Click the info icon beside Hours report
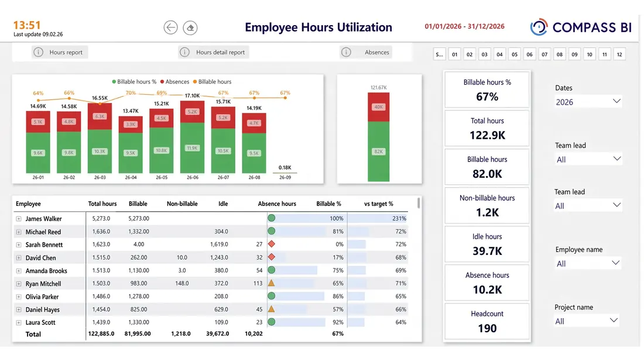 38,52
